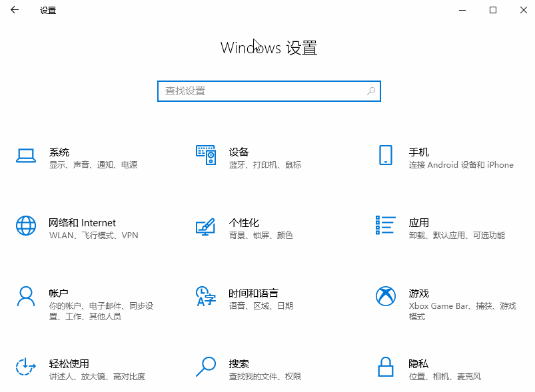Click the 搜索 category magnifier icon
The image size is (535, 392).
point(205,366)
